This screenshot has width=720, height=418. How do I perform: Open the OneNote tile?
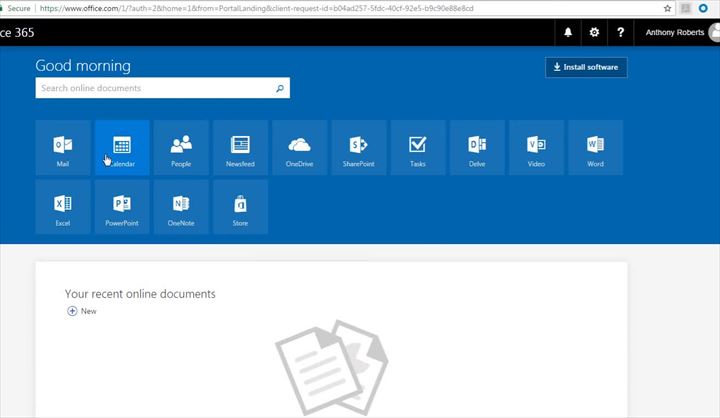(x=181, y=207)
